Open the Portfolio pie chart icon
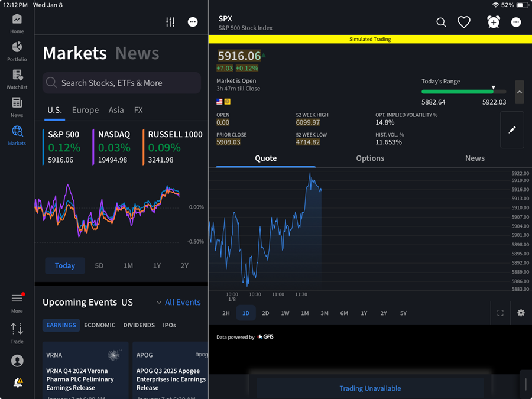 [17, 47]
